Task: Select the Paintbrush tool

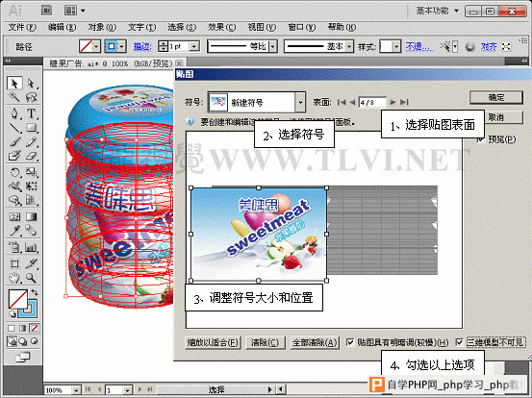Action: (x=14, y=142)
